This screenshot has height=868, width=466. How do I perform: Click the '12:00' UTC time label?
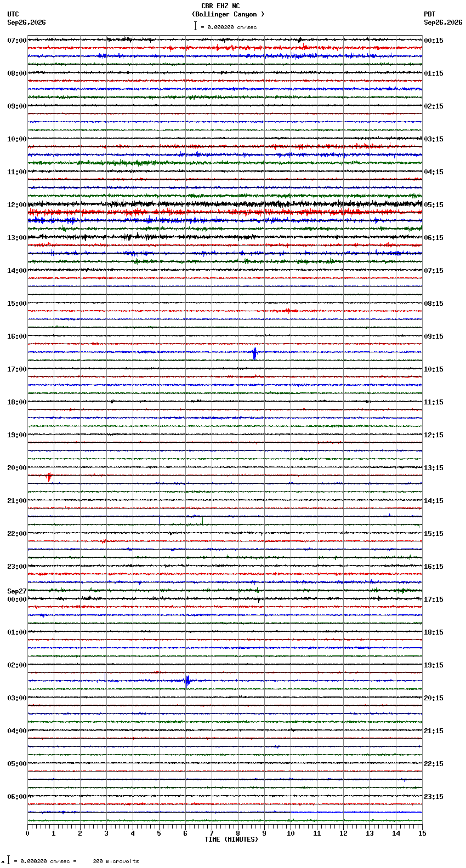click(x=17, y=205)
